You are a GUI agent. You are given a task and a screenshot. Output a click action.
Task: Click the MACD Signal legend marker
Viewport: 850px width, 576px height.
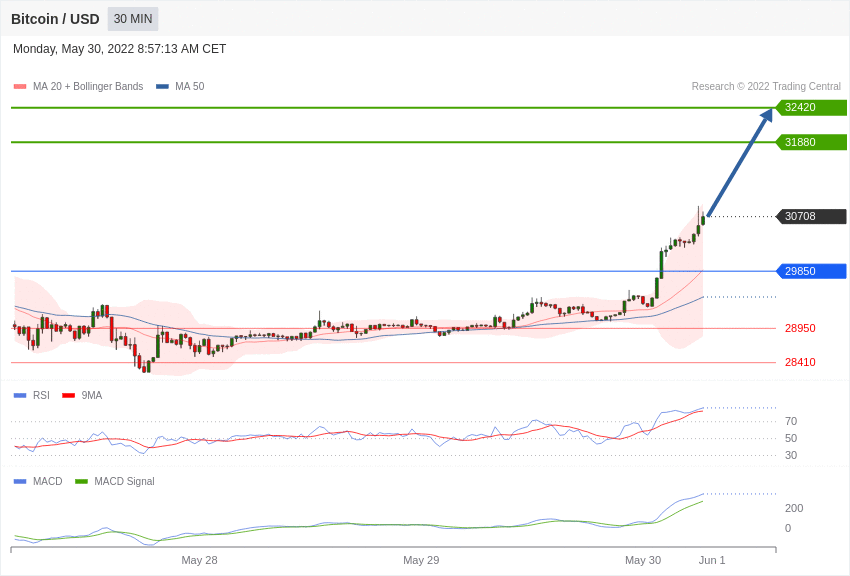coord(81,481)
